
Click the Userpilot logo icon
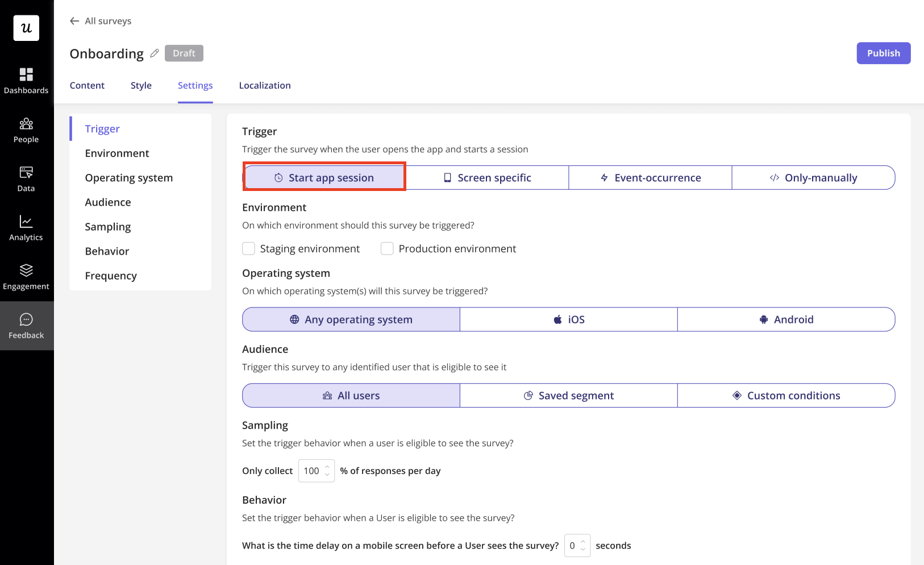click(x=26, y=28)
